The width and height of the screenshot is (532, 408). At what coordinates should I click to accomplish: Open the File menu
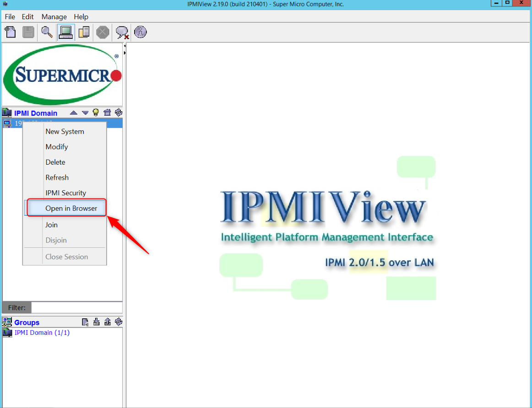(x=10, y=16)
